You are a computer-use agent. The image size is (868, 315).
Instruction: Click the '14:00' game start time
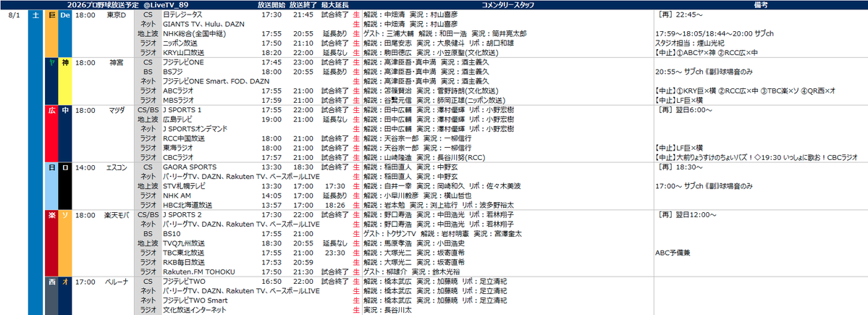(84, 167)
